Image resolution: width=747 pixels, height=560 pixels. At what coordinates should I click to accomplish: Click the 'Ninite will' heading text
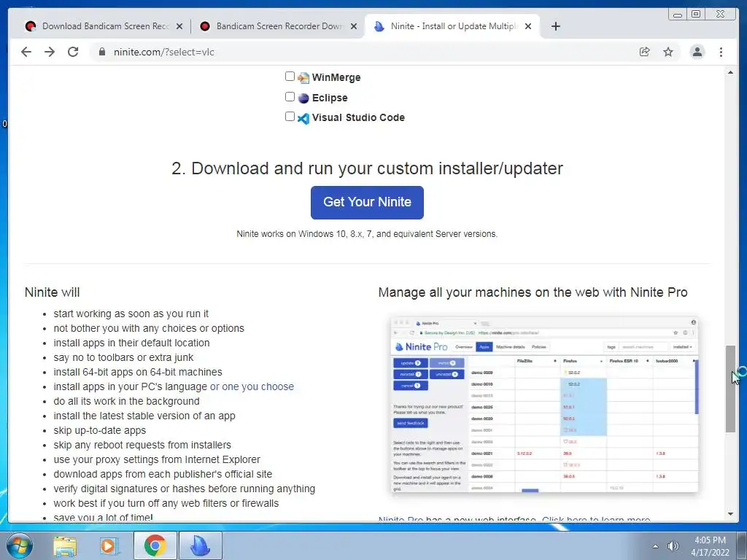[x=52, y=292]
